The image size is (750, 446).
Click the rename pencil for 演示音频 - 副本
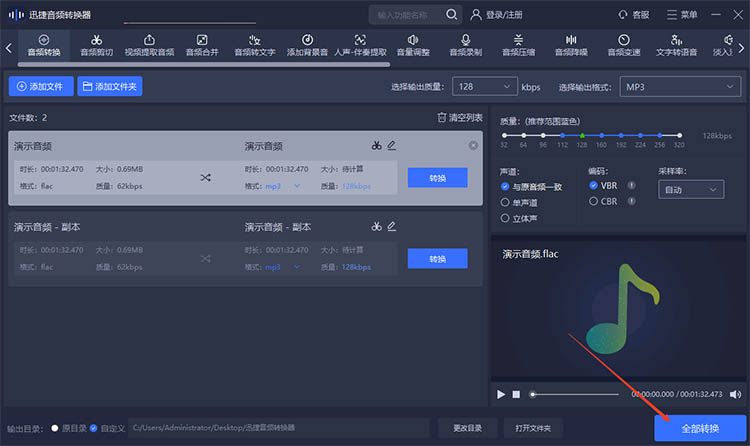pos(392,226)
